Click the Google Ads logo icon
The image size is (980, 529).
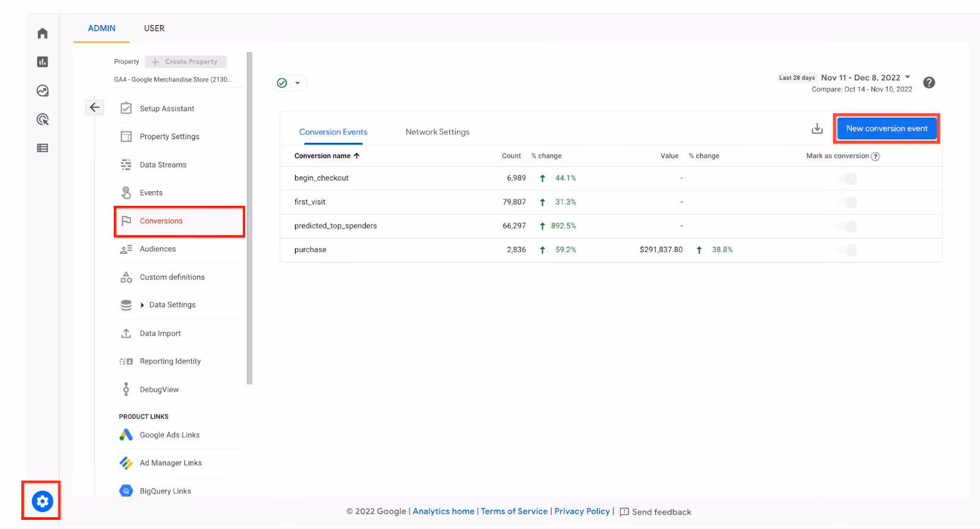pyautogui.click(x=126, y=435)
